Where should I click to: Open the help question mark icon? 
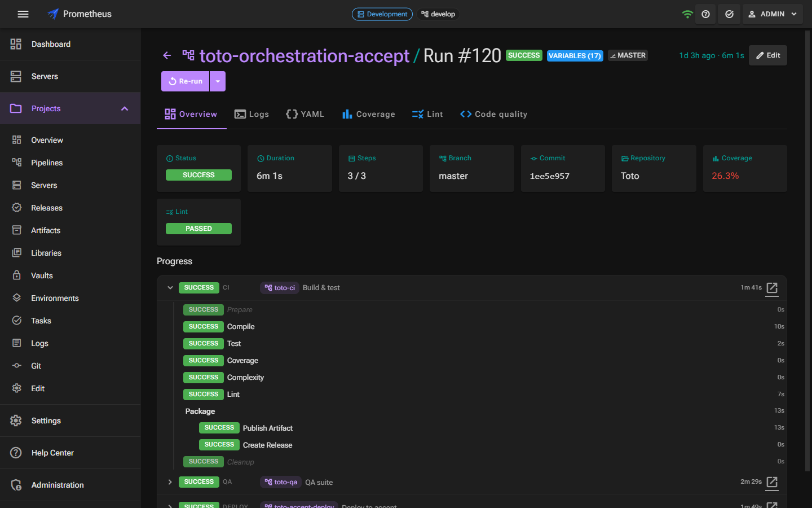(x=705, y=14)
